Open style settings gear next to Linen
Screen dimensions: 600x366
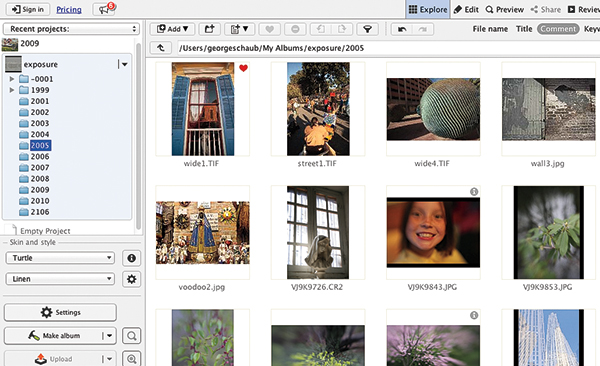click(x=131, y=279)
